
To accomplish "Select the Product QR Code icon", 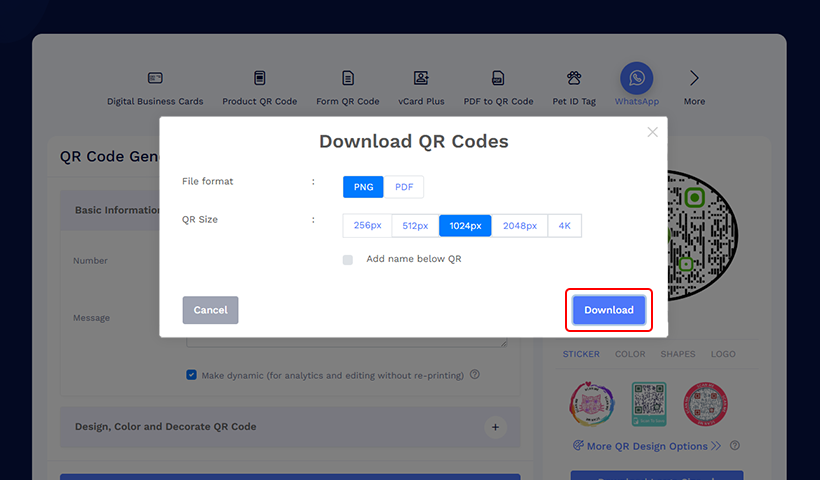I will tap(259, 78).
